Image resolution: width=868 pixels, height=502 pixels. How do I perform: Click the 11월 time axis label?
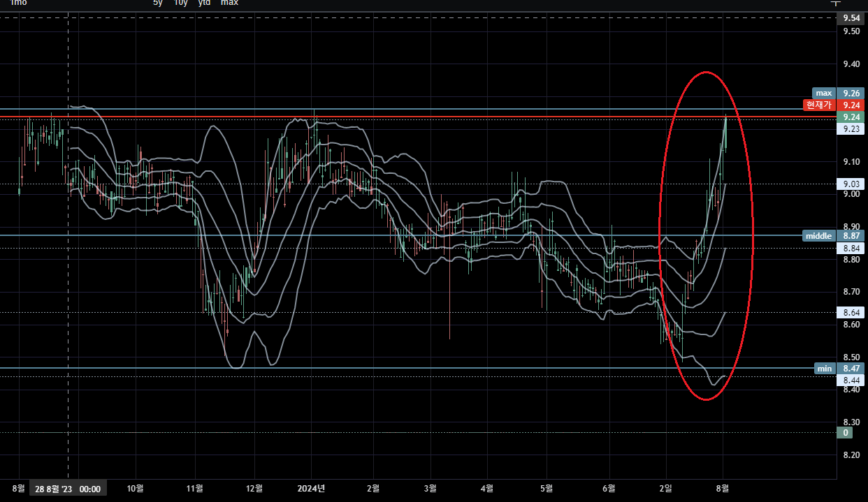(x=195, y=489)
